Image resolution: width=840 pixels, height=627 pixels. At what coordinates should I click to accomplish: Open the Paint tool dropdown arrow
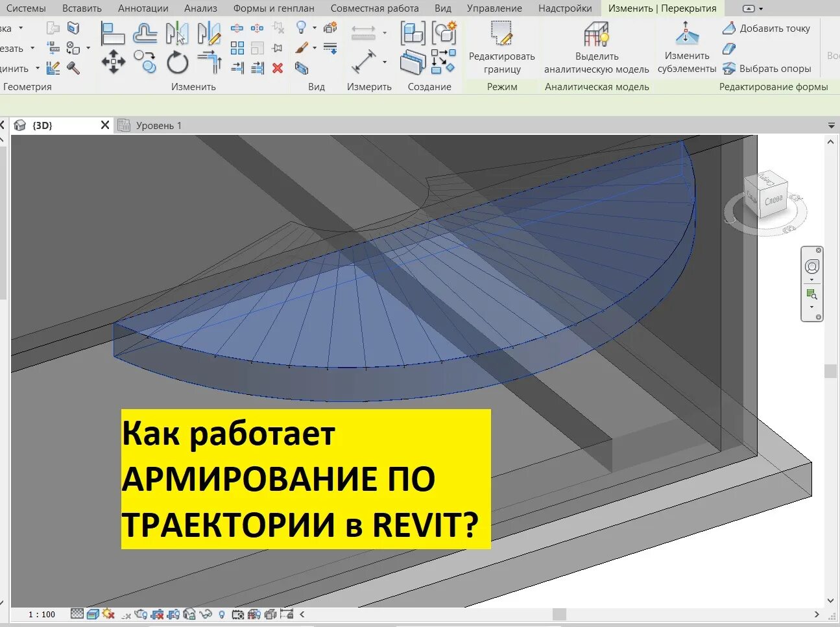click(x=315, y=48)
